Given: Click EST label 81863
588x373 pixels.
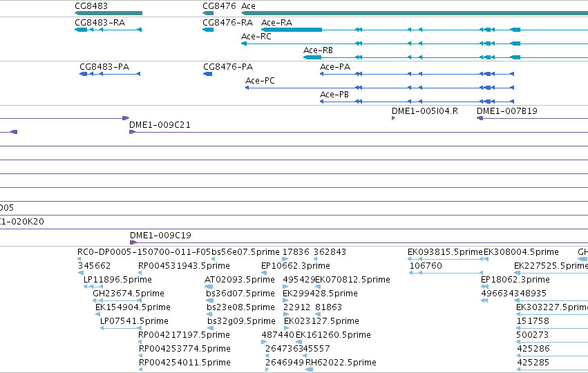Looking at the screenshot, I should pyautogui.click(x=328, y=307).
